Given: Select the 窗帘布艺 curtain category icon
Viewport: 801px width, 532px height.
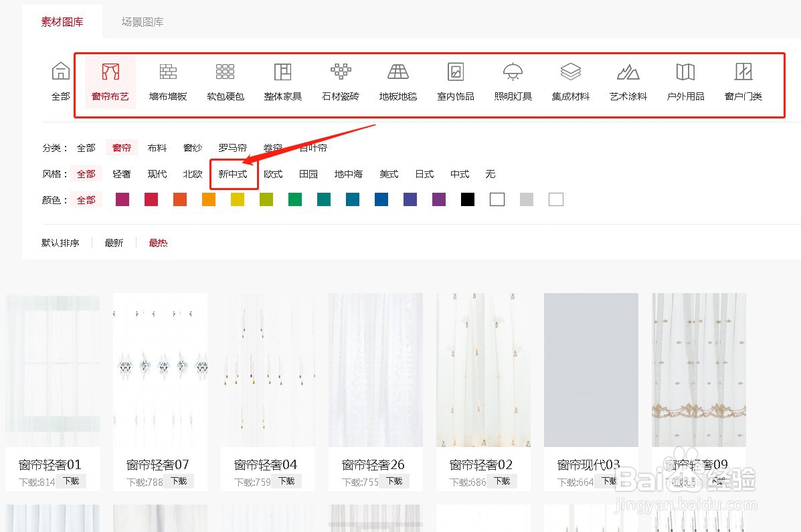Looking at the screenshot, I should [109, 80].
